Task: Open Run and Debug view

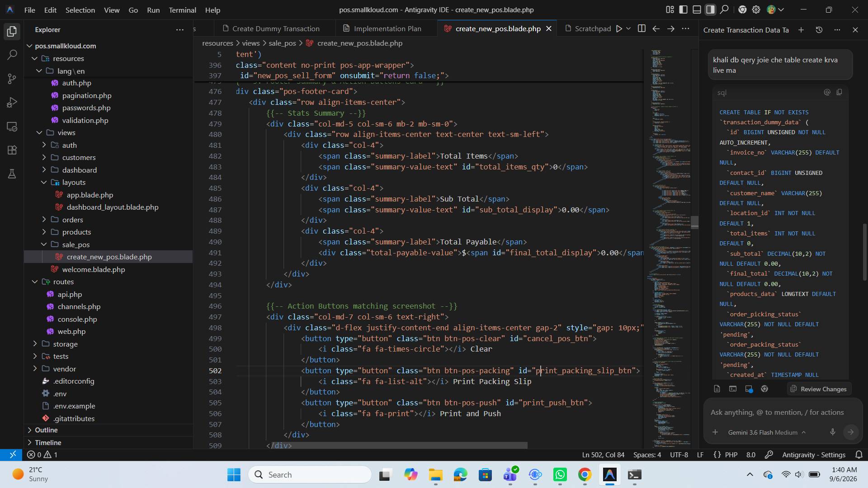Action: [x=12, y=103]
